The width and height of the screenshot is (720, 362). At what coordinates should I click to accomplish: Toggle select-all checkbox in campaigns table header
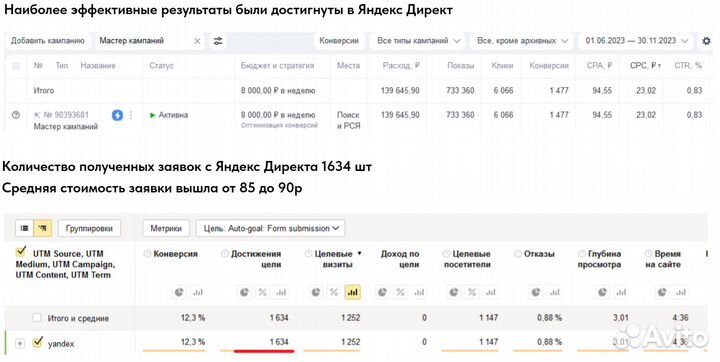coord(16,66)
